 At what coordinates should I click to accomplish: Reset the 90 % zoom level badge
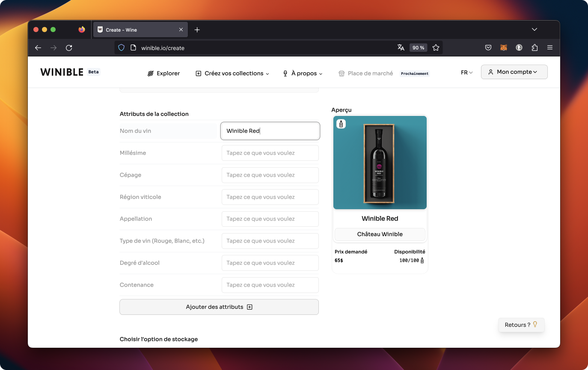pyautogui.click(x=419, y=48)
